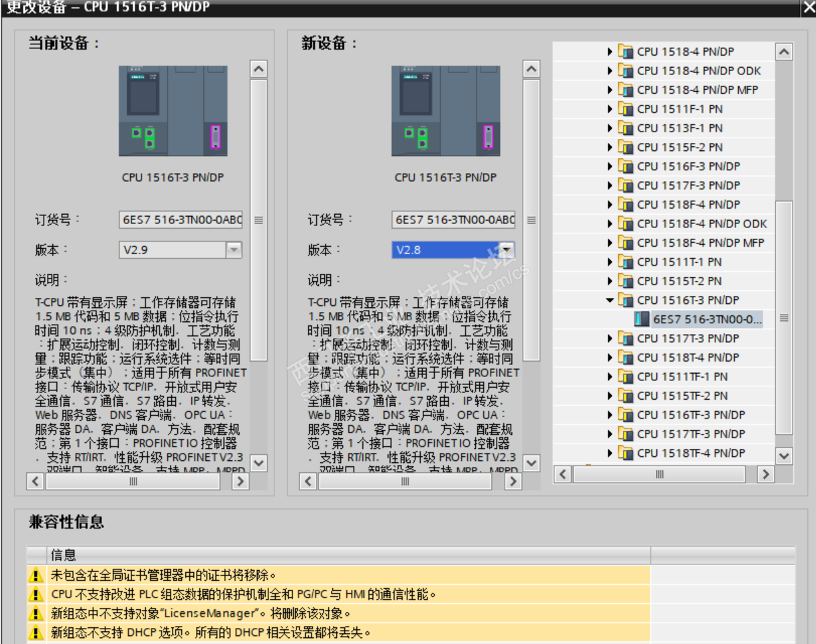Image resolution: width=816 pixels, height=644 pixels.
Task: Click the CPU 1517F-3 PN/DP folder icon
Action: (625, 185)
